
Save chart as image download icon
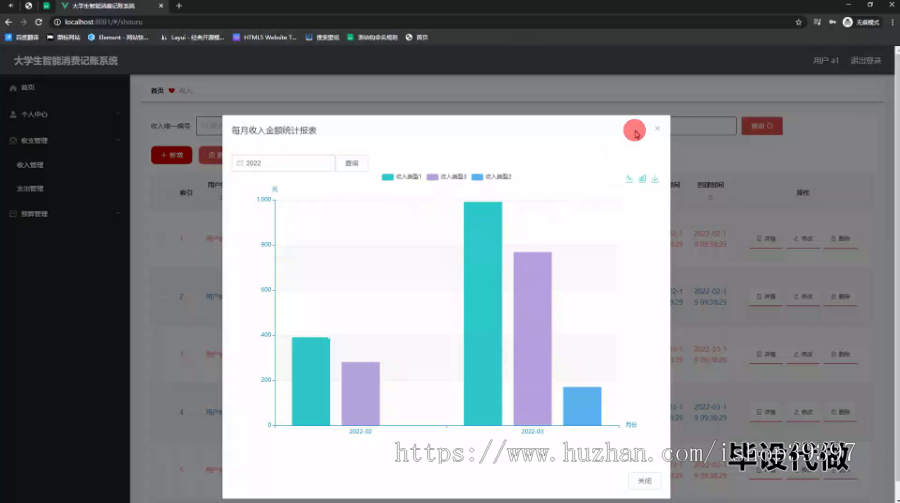[x=655, y=179]
